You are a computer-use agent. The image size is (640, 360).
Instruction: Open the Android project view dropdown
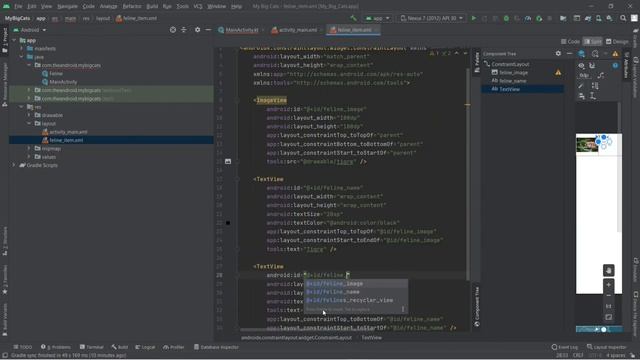pos(30,30)
